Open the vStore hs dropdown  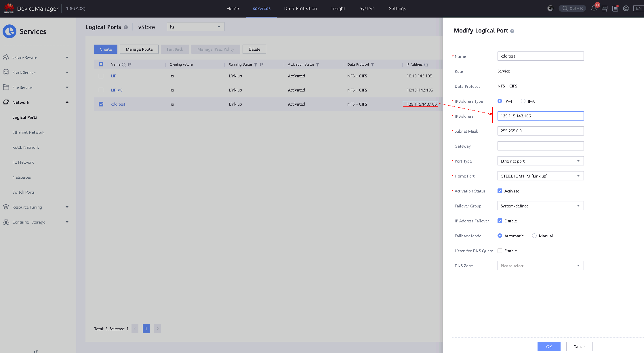(x=196, y=27)
